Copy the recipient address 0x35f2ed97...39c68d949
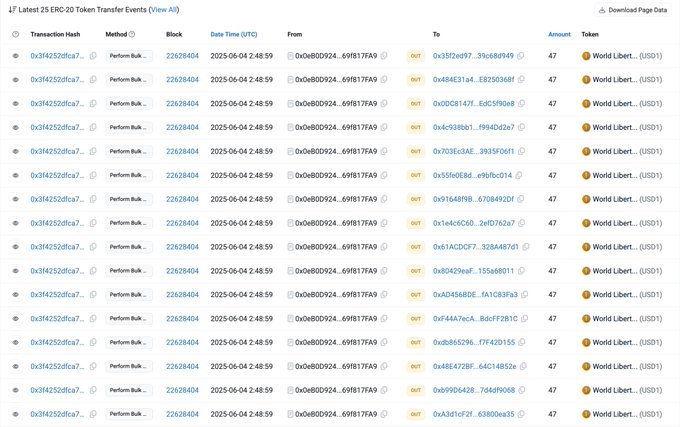Viewport: 680px width, 427px height. 523,56
